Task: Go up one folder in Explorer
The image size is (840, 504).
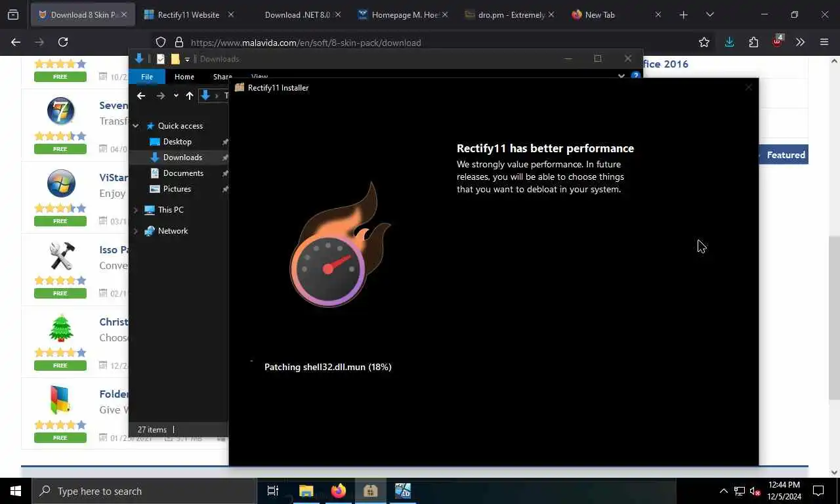Action: pyautogui.click(x=190, y=96)
